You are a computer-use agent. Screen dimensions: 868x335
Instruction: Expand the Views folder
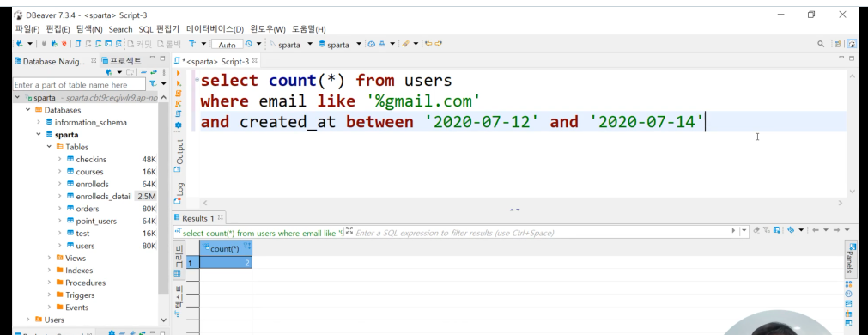pyautogui.click(x=49, y=258)
